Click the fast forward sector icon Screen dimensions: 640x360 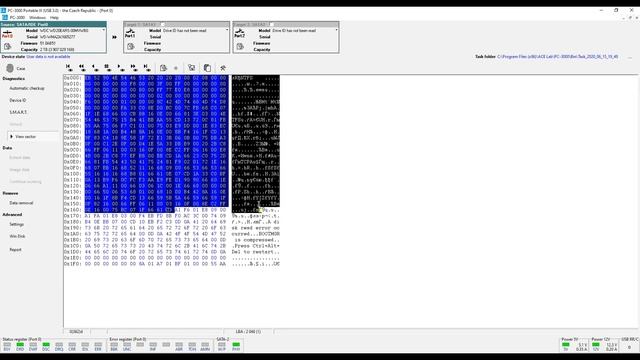click(x=133, y=67)
